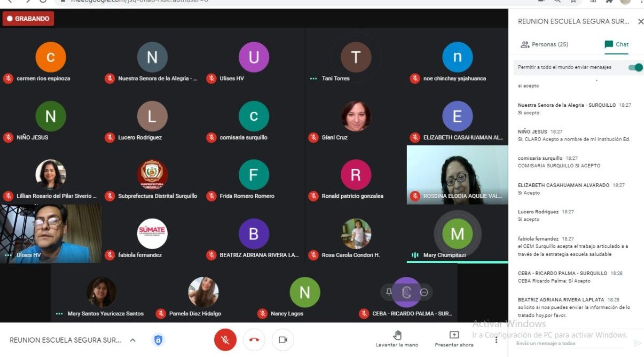
Task: Click the Ulises HV live video tile
Action: [x=51, y=233]
